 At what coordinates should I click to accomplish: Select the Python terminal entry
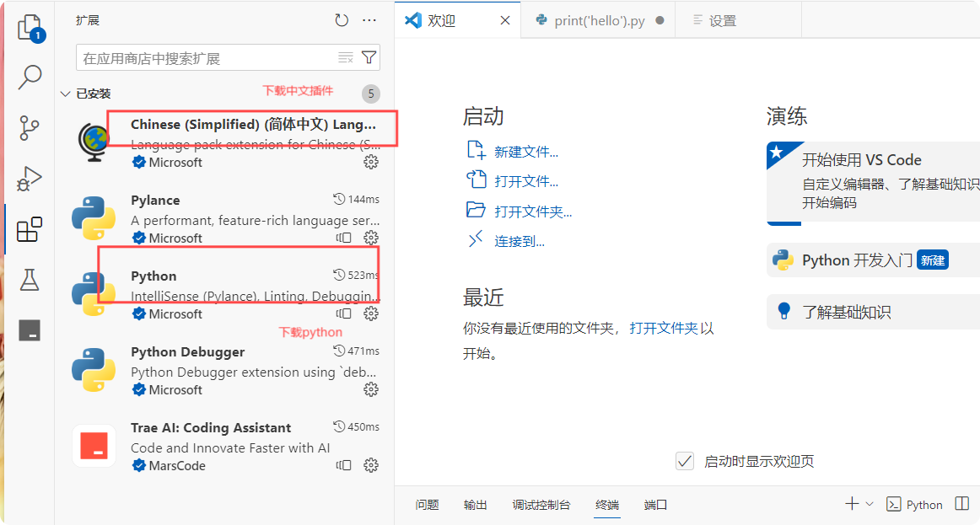914,505
